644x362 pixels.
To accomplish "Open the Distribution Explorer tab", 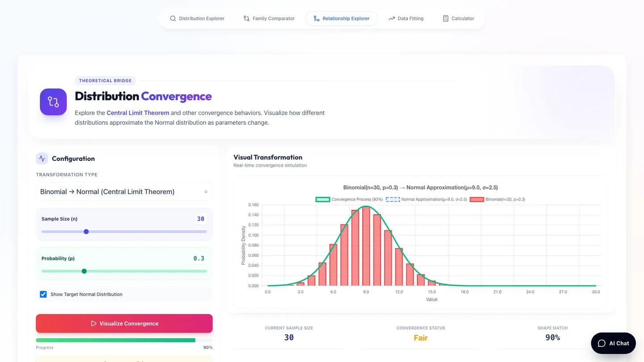I will pos(197,18).
